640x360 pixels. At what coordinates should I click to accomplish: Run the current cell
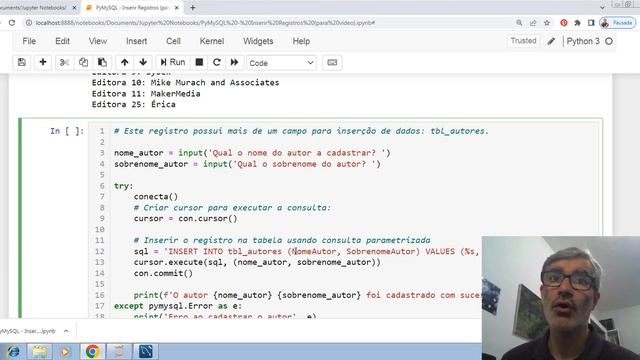point(173,62)
